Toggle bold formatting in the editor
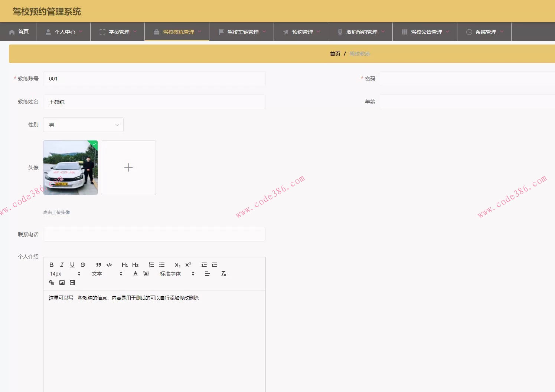The height and width of the screenshot is (392, 555). click(x=52, y=265)
